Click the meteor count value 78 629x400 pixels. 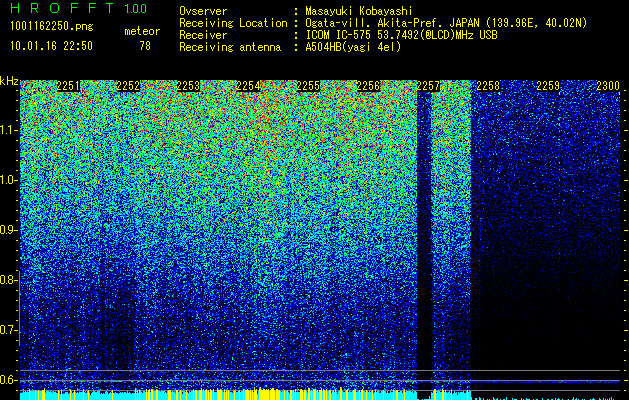pos(145,46)
